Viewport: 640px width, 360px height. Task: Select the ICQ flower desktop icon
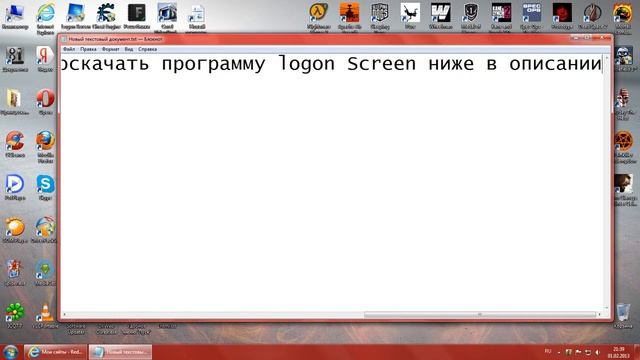pos(15,315)
